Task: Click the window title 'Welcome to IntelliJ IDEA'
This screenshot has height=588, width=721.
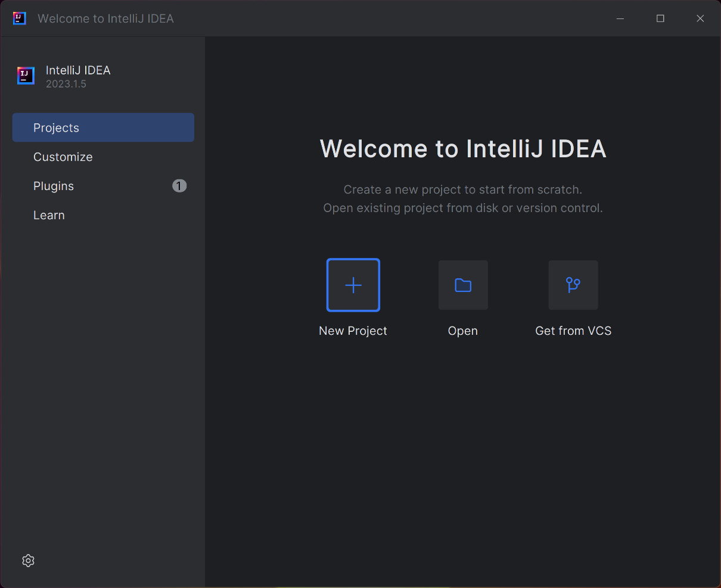Action: 105,18
